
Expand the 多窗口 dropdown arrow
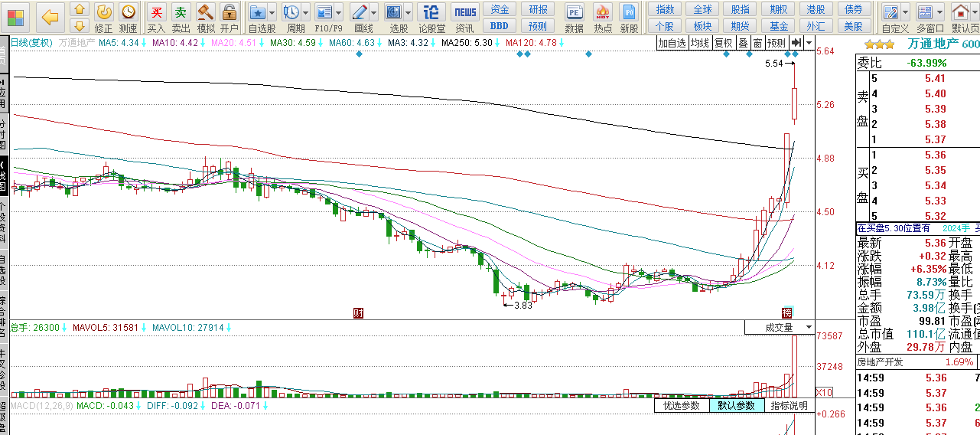point(940,13)
